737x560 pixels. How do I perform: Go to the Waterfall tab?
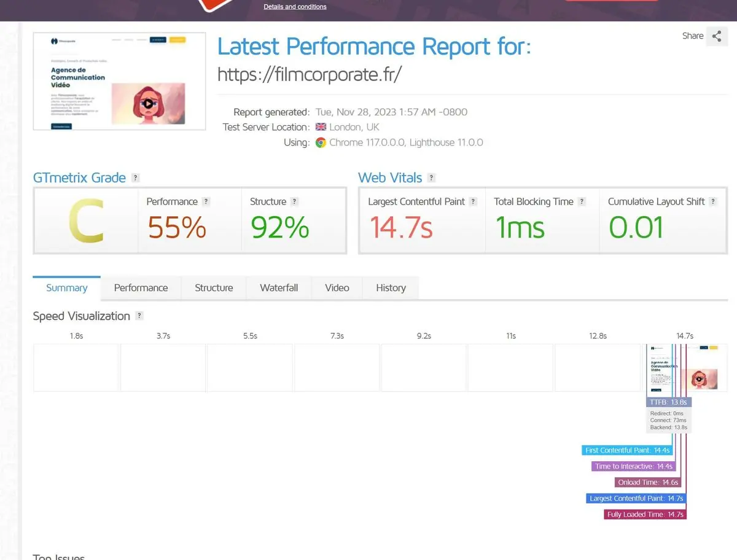point(279,287)
